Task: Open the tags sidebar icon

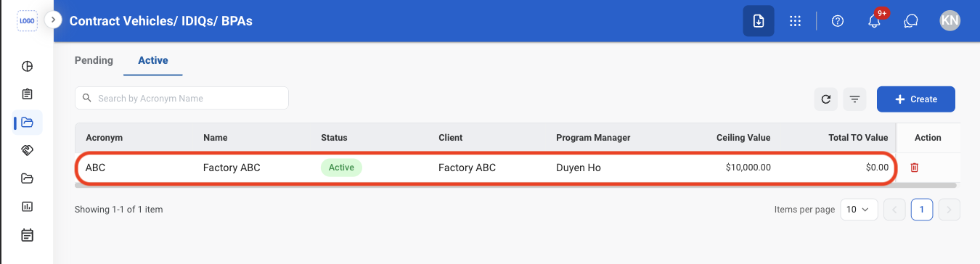Action: click(28, 150)
